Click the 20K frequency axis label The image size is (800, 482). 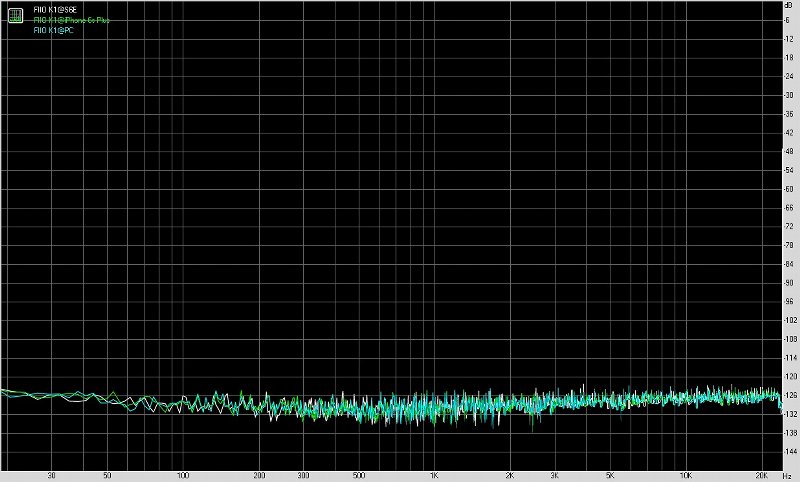coord(761,475)
